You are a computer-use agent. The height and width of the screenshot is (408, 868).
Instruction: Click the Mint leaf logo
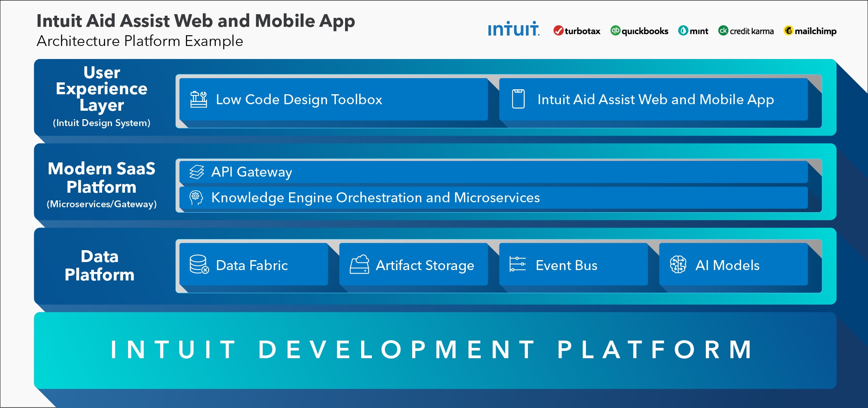pos(683,31)
